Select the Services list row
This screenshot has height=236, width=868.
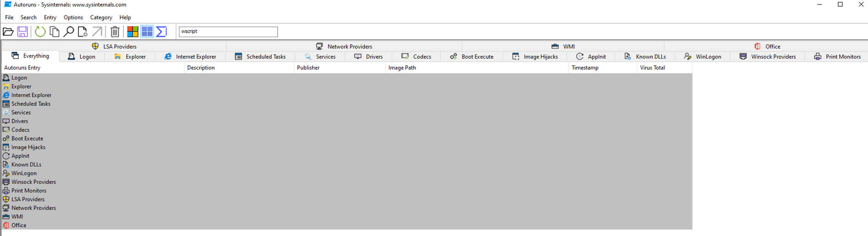click(347, 113)
